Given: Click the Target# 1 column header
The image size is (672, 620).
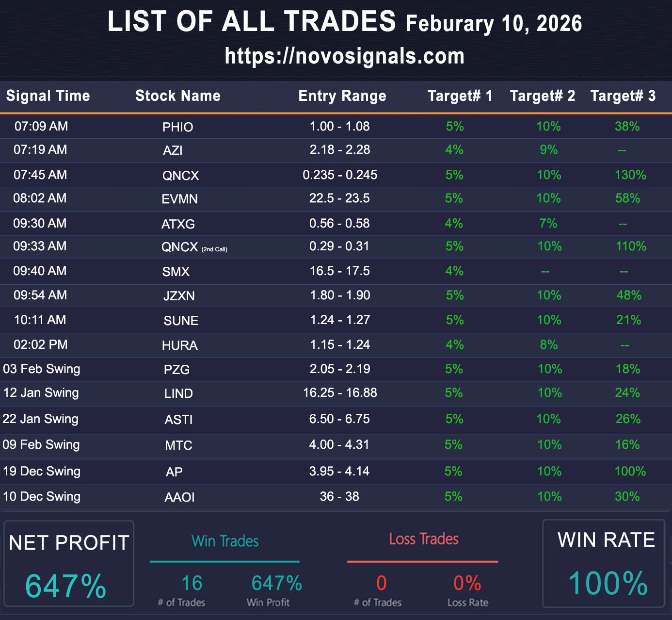Looking at the screenshot, I should (460, 96).
